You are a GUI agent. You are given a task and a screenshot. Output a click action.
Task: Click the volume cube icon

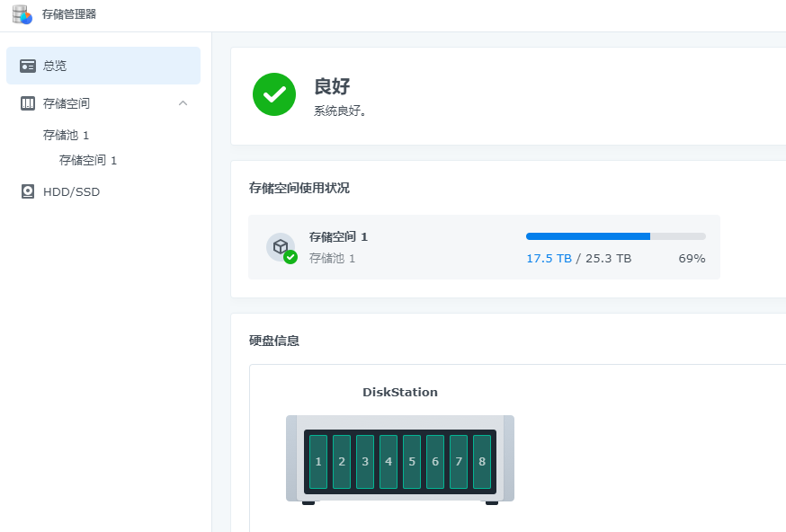[x=281, y=247]
